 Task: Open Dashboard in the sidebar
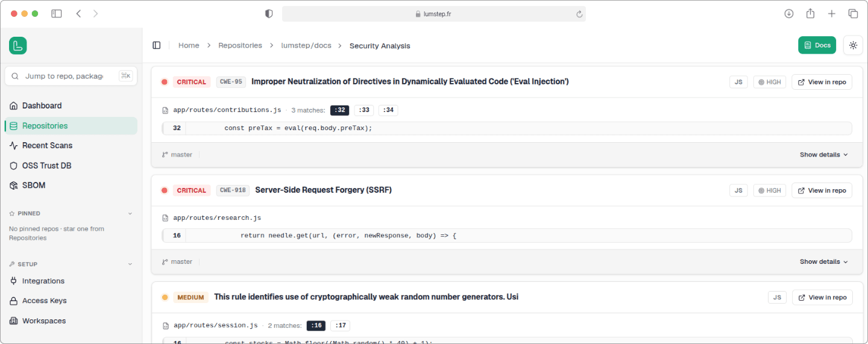coord(71,105)
